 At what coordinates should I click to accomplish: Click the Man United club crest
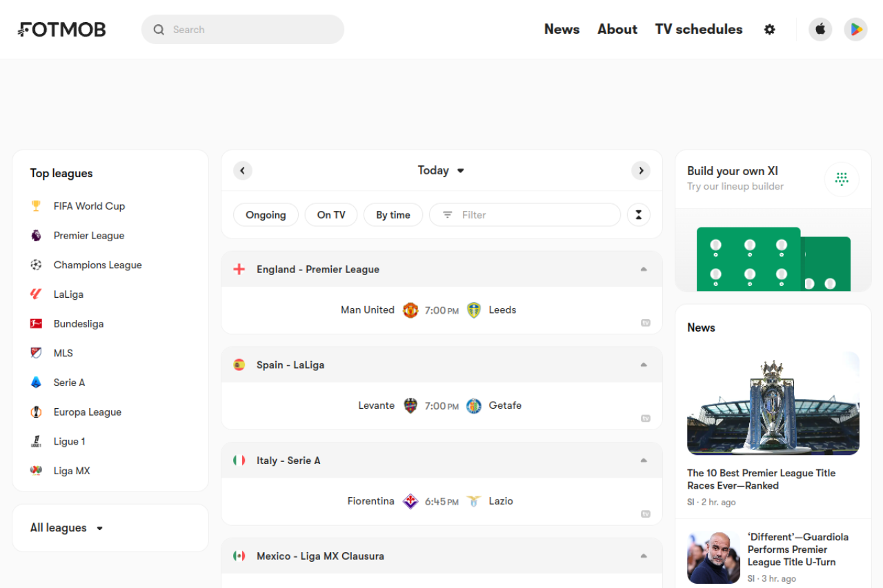[410, 310]
